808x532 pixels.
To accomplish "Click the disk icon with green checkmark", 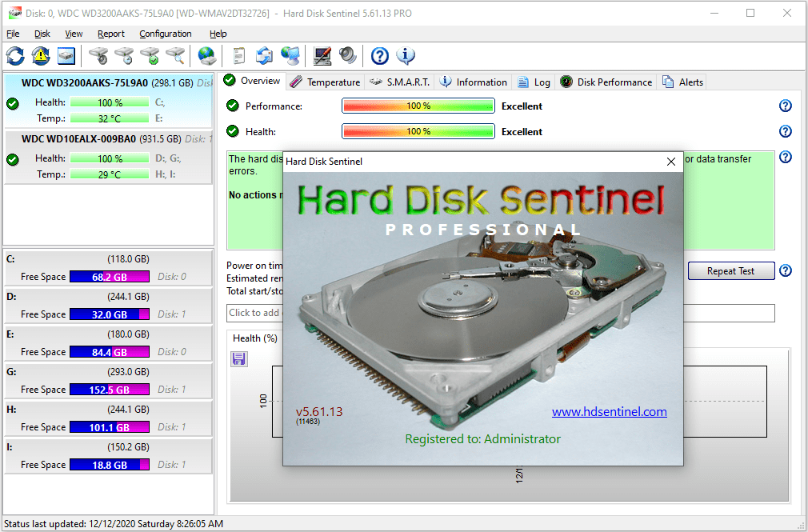I will tap(150, 56).
